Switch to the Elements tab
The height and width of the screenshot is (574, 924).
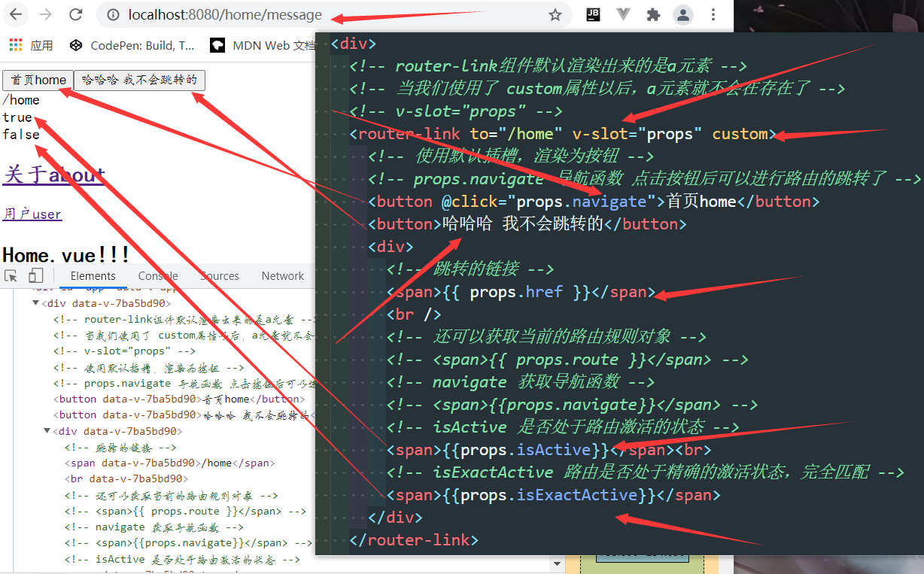click(93, 276)
